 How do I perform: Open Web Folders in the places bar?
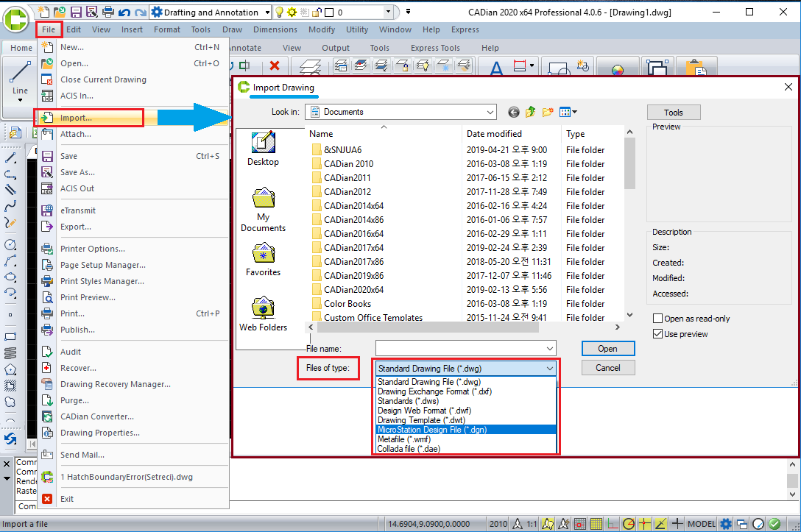pyautogui.click(x=263, y=314)
